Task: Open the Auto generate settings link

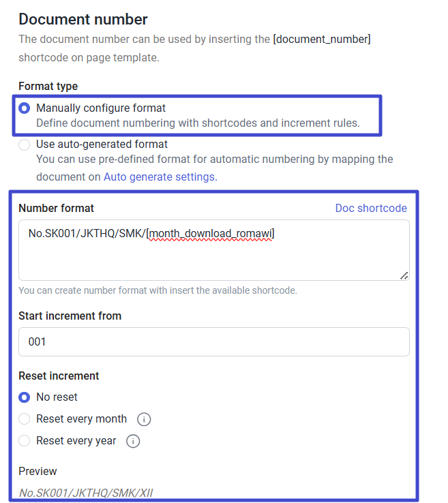Action: pos(160,177)
